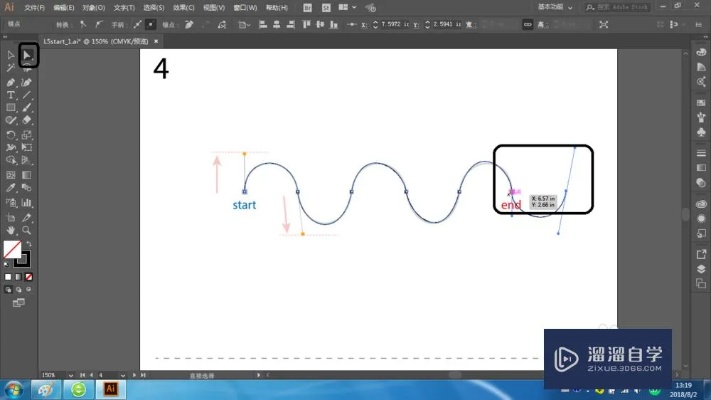This screenshot has height=400, width=711.
Task: Select the Scale tool
Action: pos(27,135)
